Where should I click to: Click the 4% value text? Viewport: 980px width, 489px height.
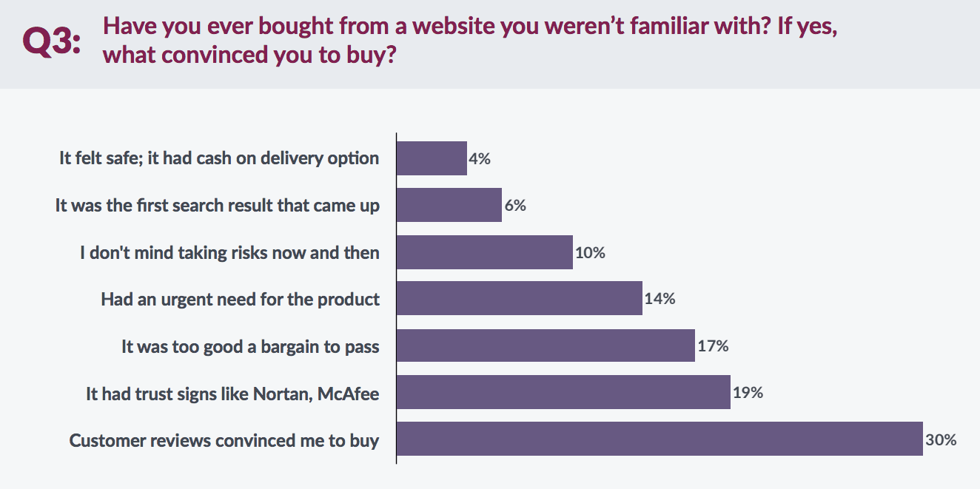pos(480,158)
